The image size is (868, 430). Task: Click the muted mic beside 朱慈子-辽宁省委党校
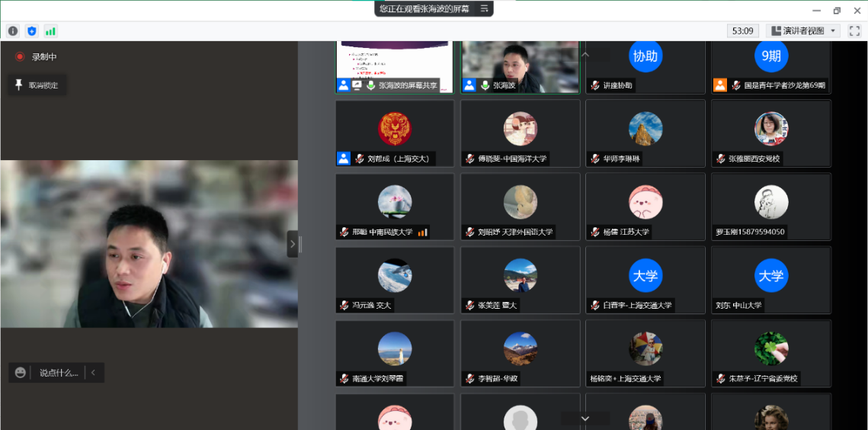tap(721, 379)
